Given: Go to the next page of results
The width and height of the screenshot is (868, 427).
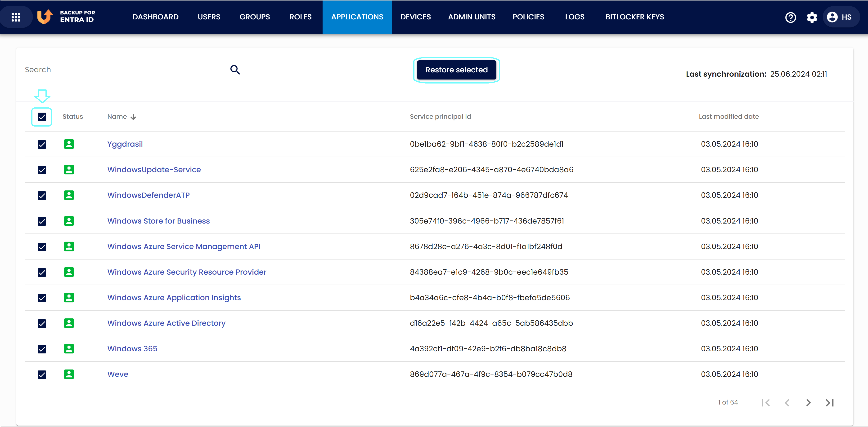Looking at the screenshot, I should 808,402.
